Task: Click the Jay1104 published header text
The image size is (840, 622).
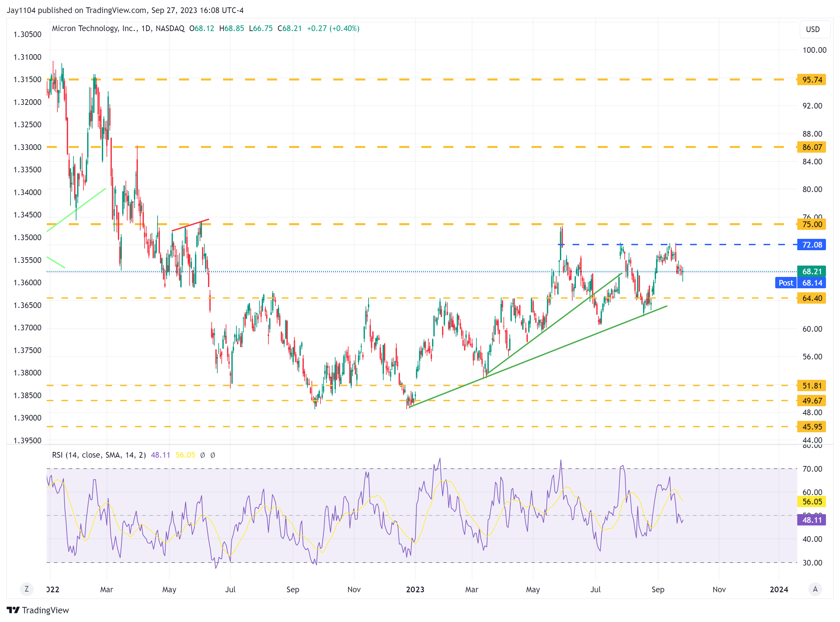Action: (x=125, y=10)
